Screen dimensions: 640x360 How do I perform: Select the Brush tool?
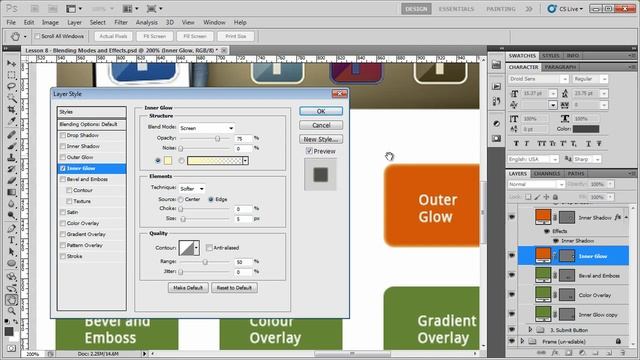(x=11, y=146)
